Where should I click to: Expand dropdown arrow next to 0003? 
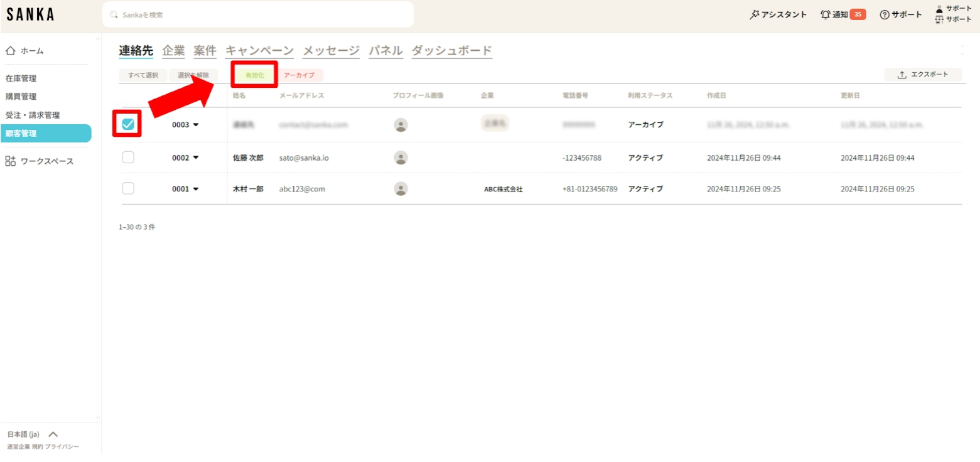tap(196, 125)
